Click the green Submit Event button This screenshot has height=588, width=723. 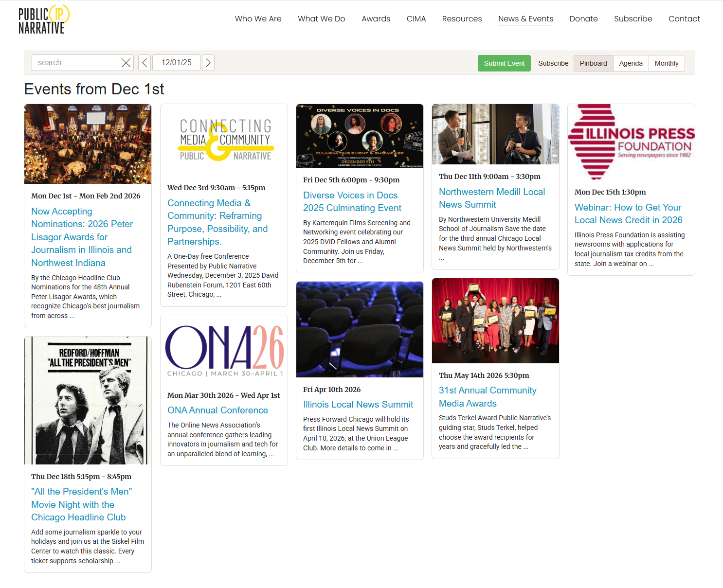click(504, 63)
